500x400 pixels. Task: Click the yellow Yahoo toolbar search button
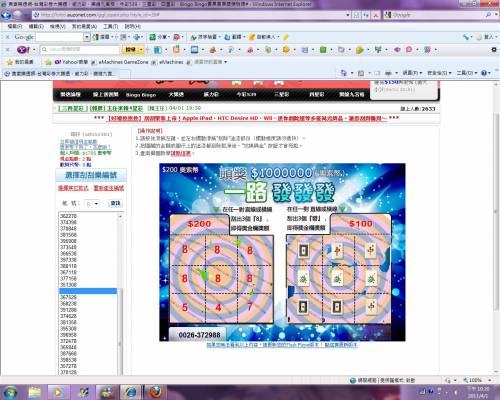pyautogui.click(x=132, y=50)
